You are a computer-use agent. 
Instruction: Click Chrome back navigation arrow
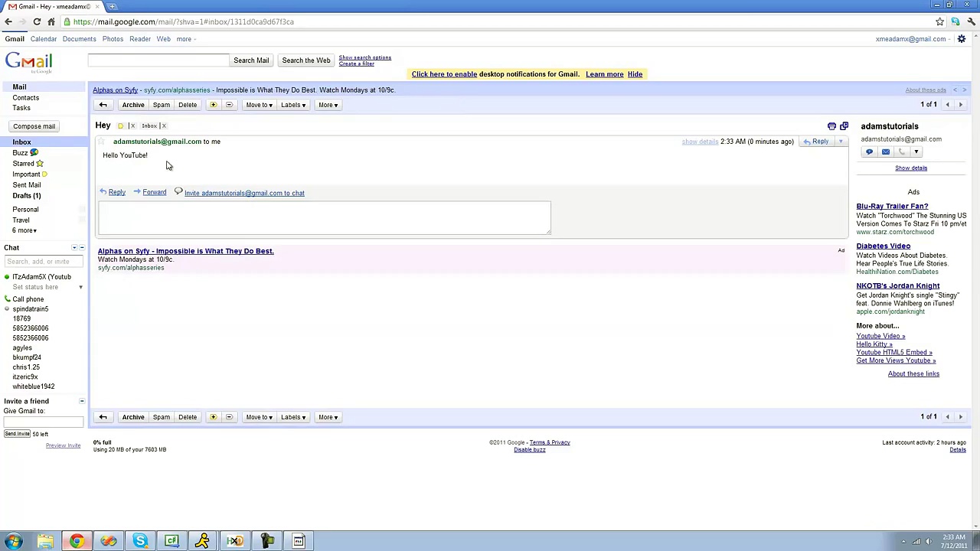pos(8,21)
